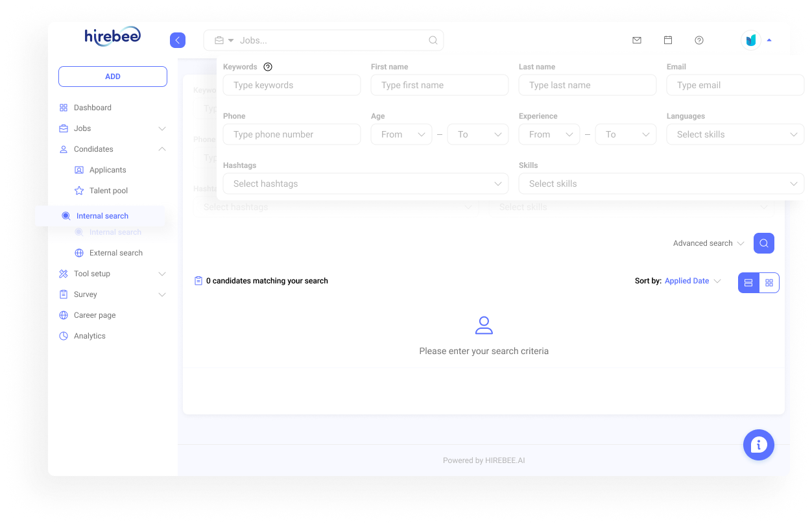
Task: Run the search with the blue magnifier button
Action: click(764, 243)
